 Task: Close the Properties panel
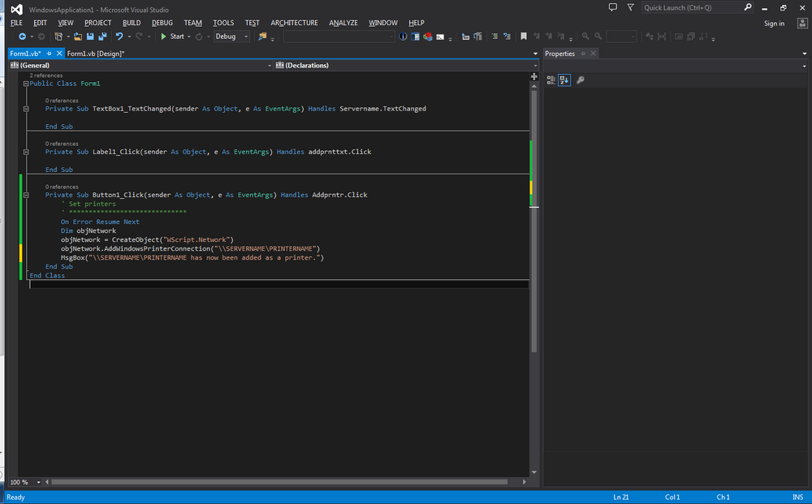tap(594, 54)
